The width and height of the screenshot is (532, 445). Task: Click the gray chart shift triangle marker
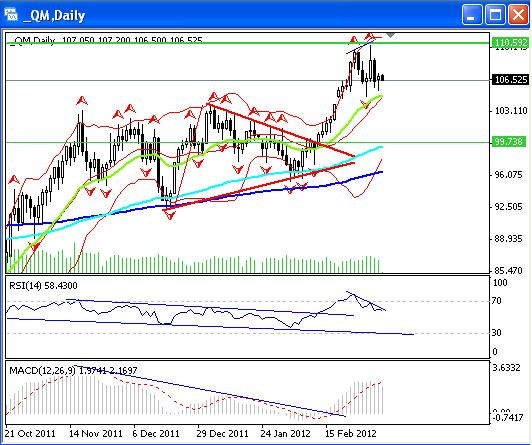391,35
